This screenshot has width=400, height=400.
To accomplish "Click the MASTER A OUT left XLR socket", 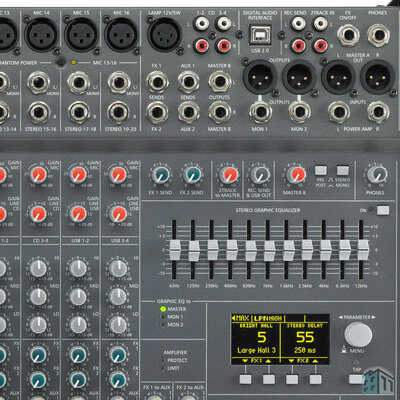I will coord(339,77).
